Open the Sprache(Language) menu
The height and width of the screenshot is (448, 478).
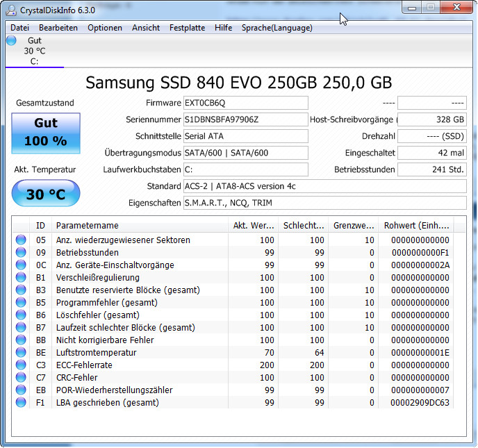pos(277,28)
